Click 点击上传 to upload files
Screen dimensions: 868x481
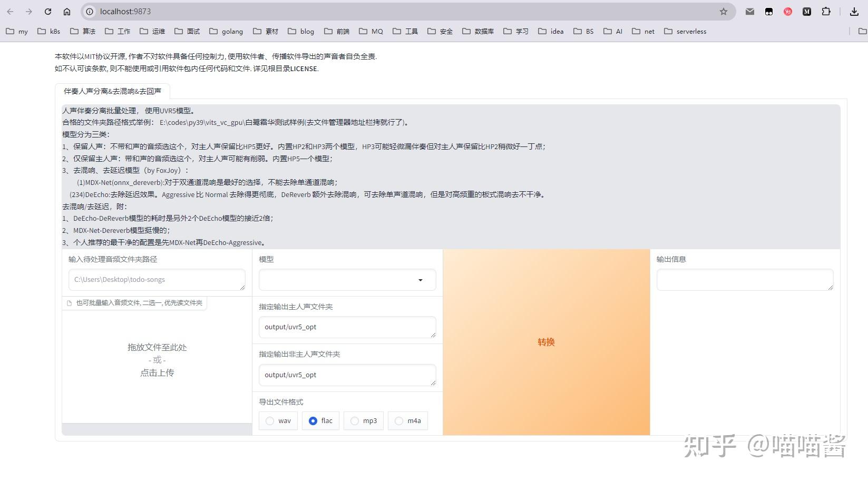156,372
